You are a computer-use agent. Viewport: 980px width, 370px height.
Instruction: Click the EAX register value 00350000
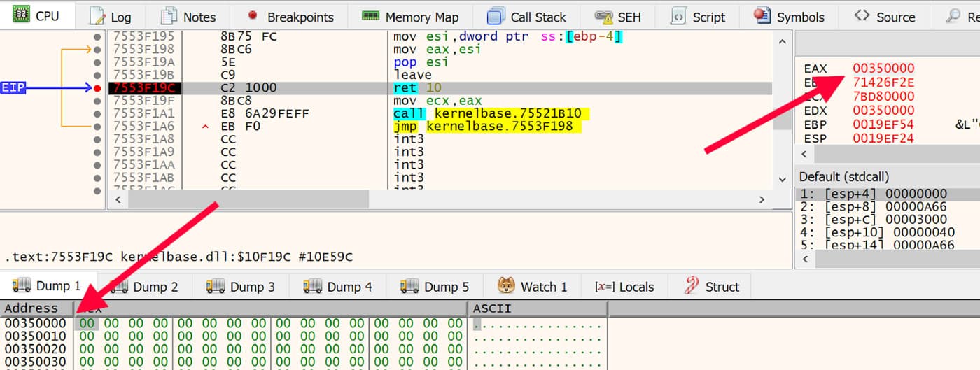pyautogui.click(x=883, y=69)
